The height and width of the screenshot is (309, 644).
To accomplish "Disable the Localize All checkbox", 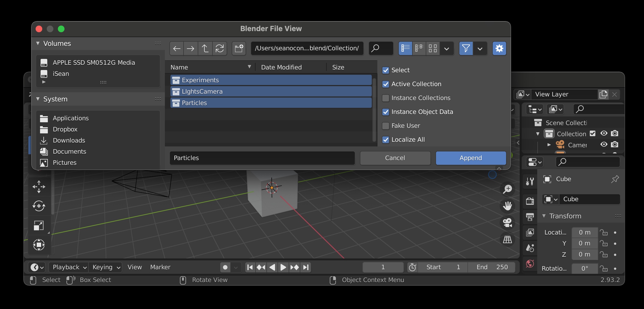I will click(385, 139).
